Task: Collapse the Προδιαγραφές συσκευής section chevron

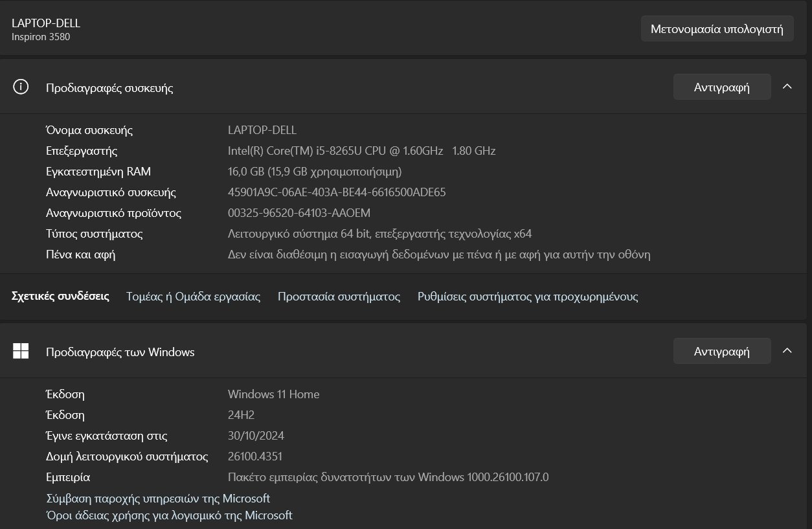Action: (787, 87)
